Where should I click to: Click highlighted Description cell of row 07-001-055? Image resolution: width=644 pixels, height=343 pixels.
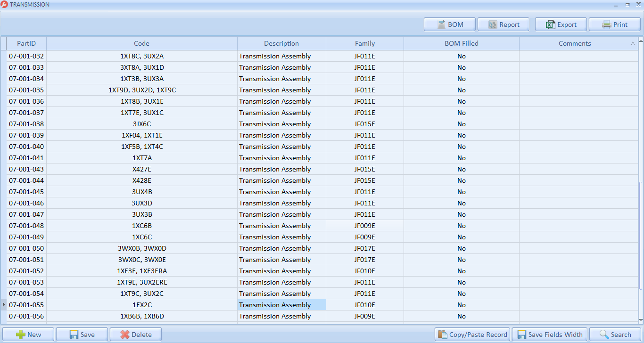[281, 305]
